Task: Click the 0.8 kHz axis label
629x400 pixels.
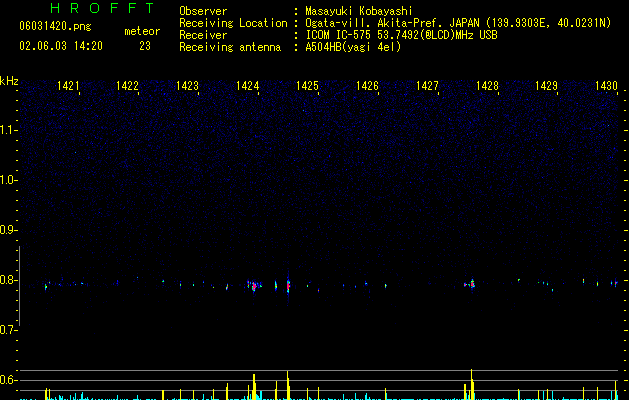Action: pos(8,280)
